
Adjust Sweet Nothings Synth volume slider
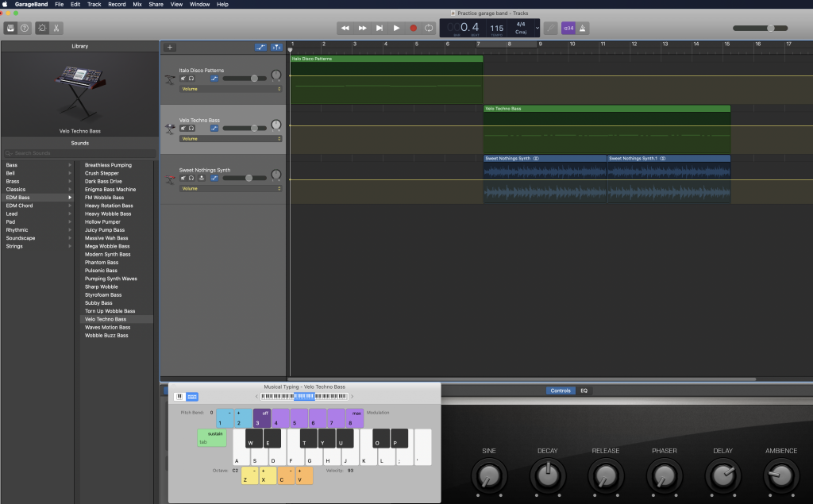pyautogui.click(x=245, y=178)
